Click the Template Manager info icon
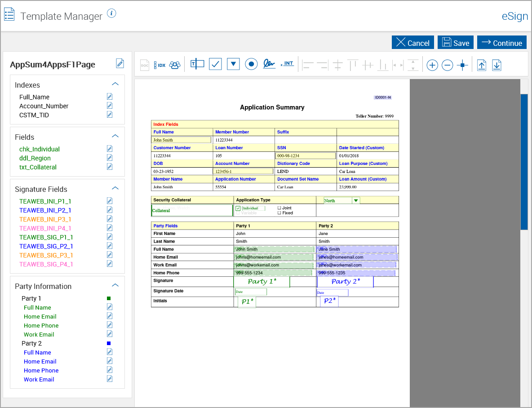 pyautogui.click(x=111, y=13)
